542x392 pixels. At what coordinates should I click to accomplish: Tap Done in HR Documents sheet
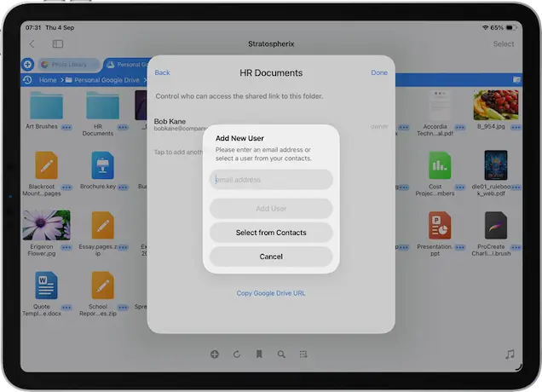378,72
